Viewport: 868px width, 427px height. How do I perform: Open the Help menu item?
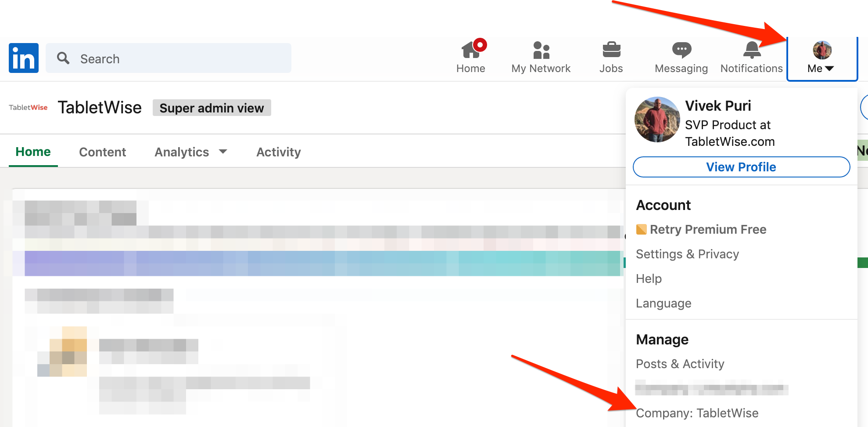tap(649, 279)
